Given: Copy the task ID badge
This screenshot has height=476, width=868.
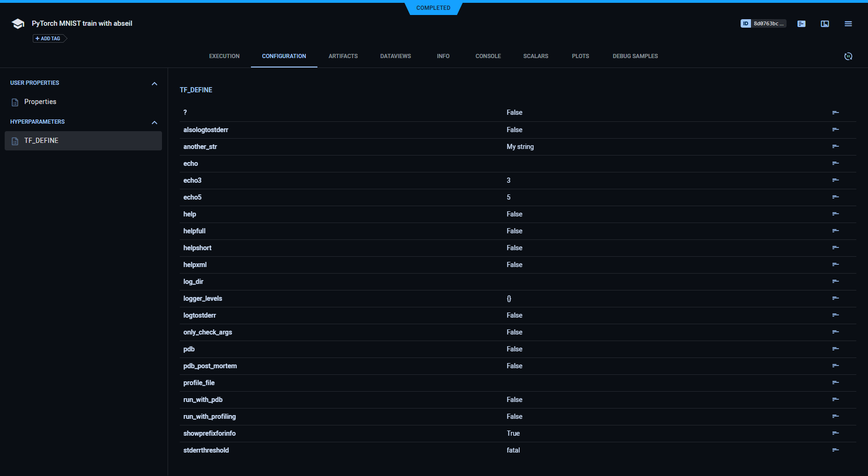Looking at the screenshot, I should (763, 23).
